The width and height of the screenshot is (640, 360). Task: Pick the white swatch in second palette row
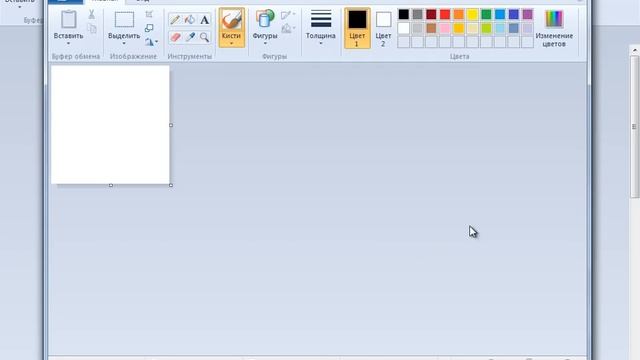pos(404,28)
